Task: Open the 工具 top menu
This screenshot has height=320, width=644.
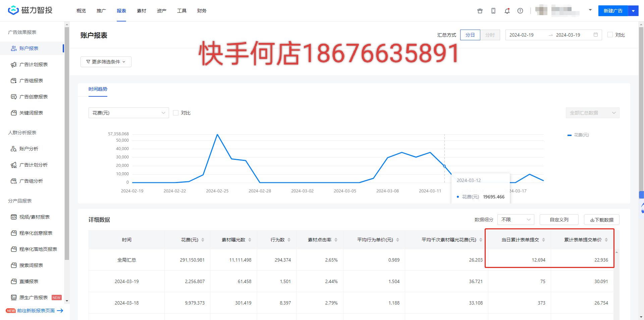Action: pyautogui.click(x=182, y=11)
